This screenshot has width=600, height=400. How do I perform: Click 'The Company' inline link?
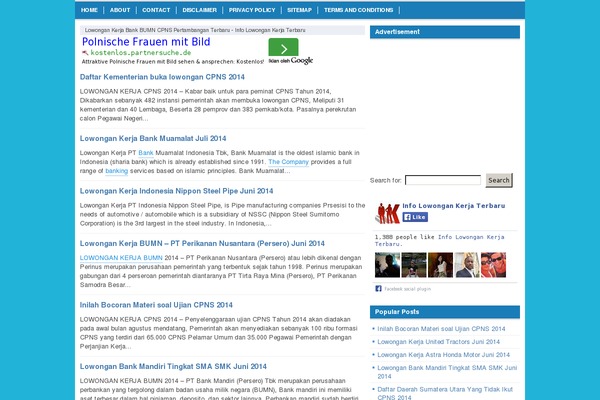289,162
